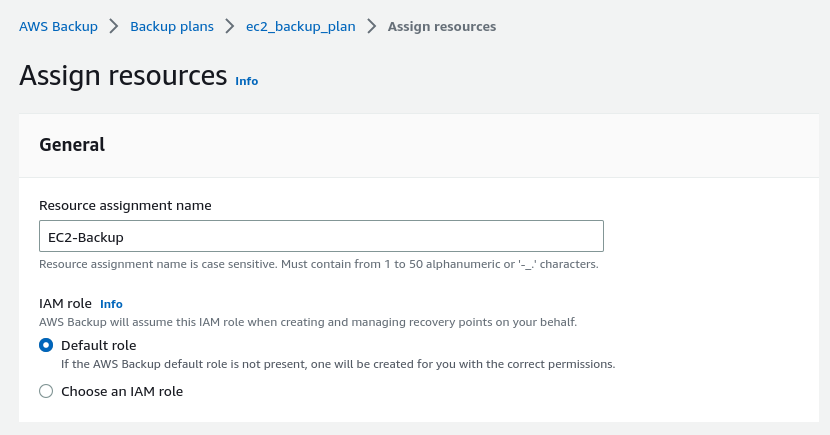The image size is (830, 435).
Task: Click the chevron before Assign resources breadcrumb
Action: [372, 26]
